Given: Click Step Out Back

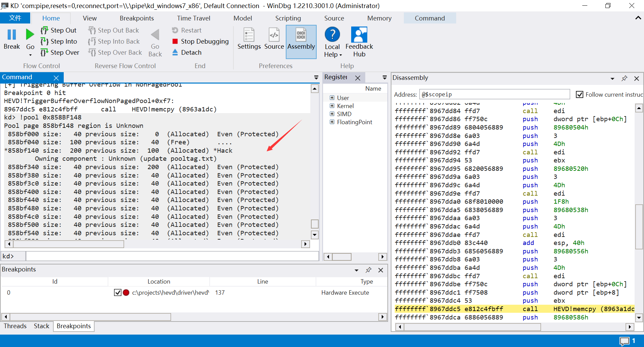Looking at the screenshot, I should coord(113,30).
